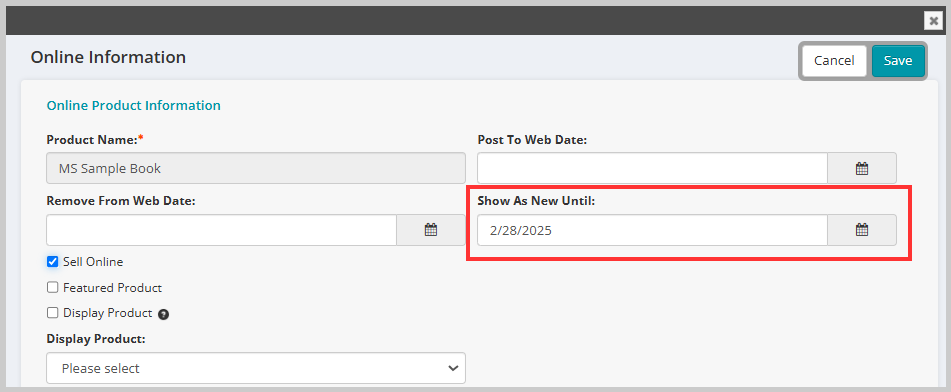Click the Product Name field
This screenshot has width=951, height=392.
point(256,168)
